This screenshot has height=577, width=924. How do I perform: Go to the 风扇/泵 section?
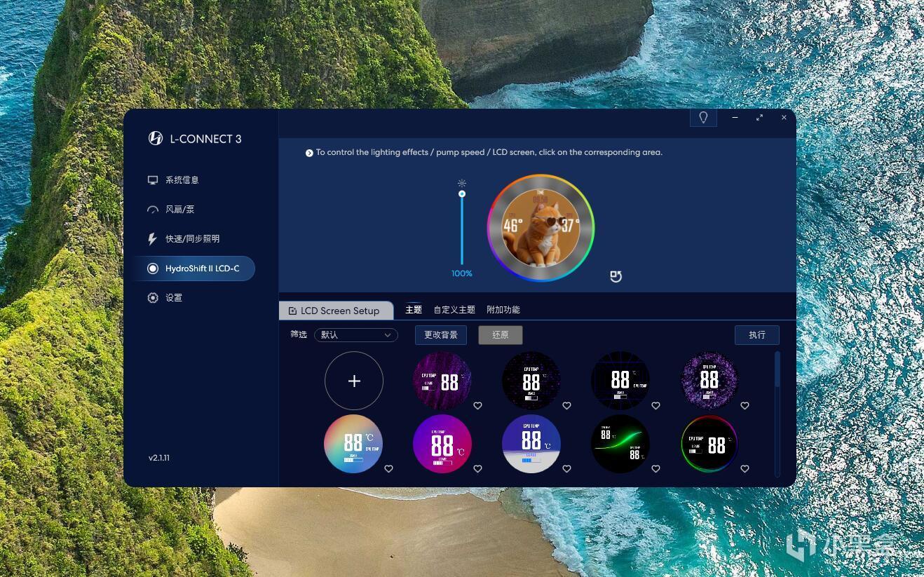[x=171, y=210]
